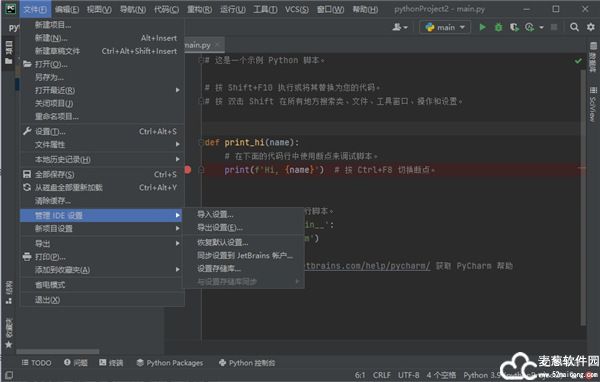Open the 编辑(E) menu in menu bar
Viewport: 600px width, 382px height.
[67, 9]
